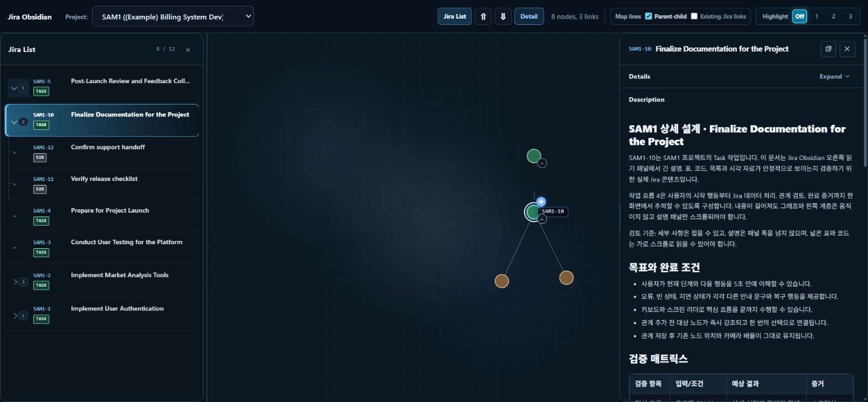Click the upward double arrow button
868x402 pixels.
pos(483,16)
